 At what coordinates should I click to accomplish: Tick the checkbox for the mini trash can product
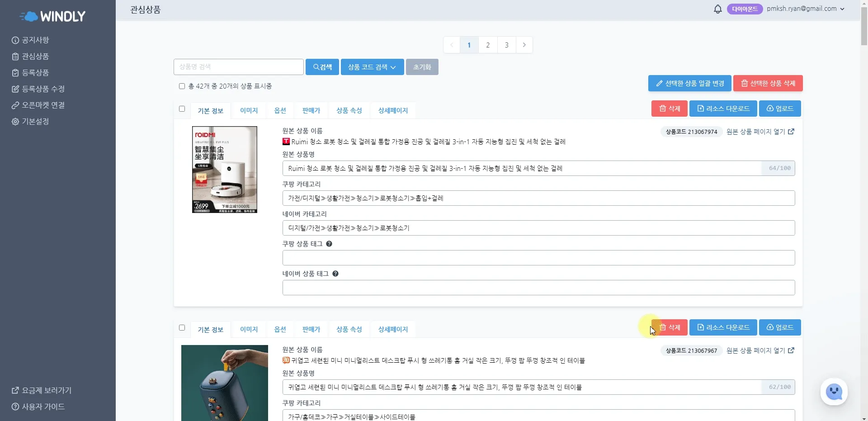(182, 327)
